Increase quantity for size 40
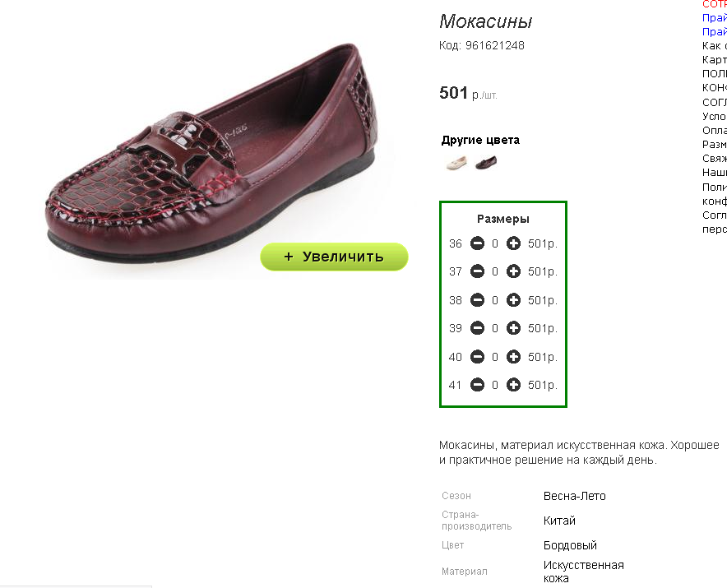This screenshot has height=588, width=727. (513, 357)
